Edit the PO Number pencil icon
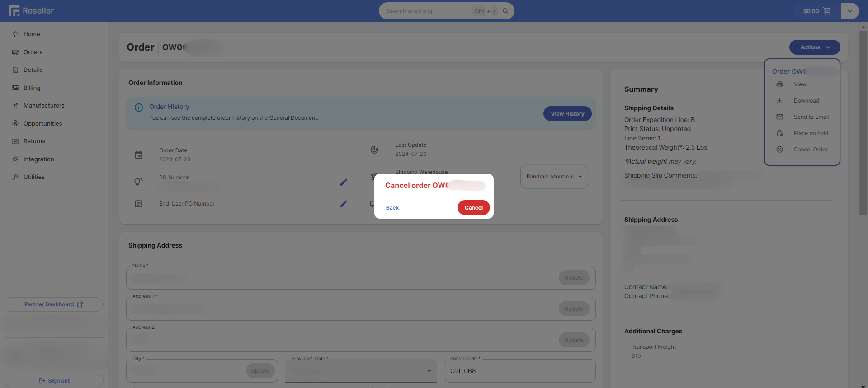Image resolution: width=868 pixels, height=388 pixels. coord(344,182)
